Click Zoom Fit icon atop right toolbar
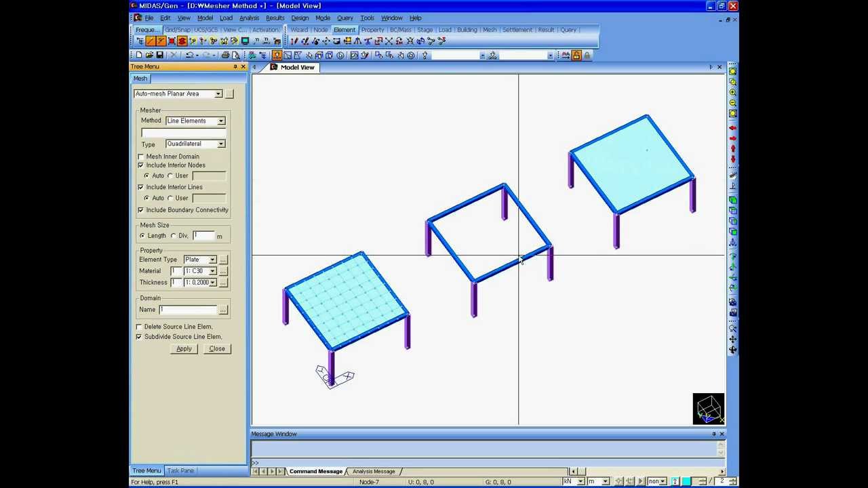This screenshot has height=488, width=868. pos(732,71)
